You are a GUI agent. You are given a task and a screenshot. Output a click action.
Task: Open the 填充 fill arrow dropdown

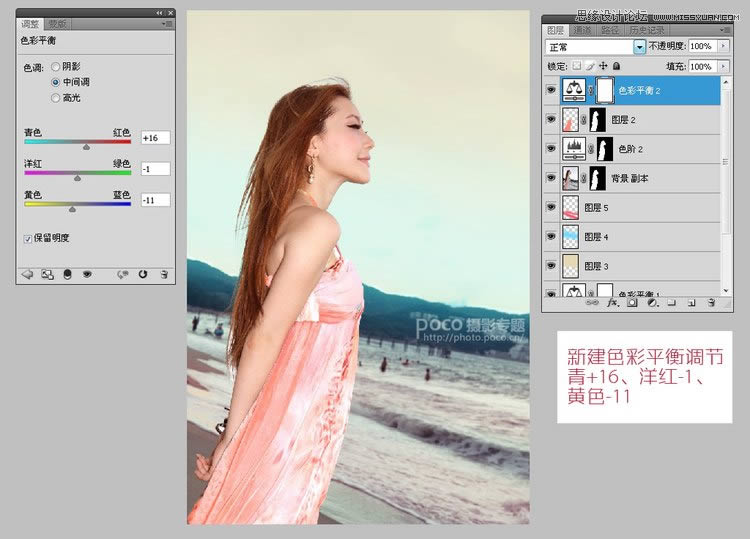point(724,66)
